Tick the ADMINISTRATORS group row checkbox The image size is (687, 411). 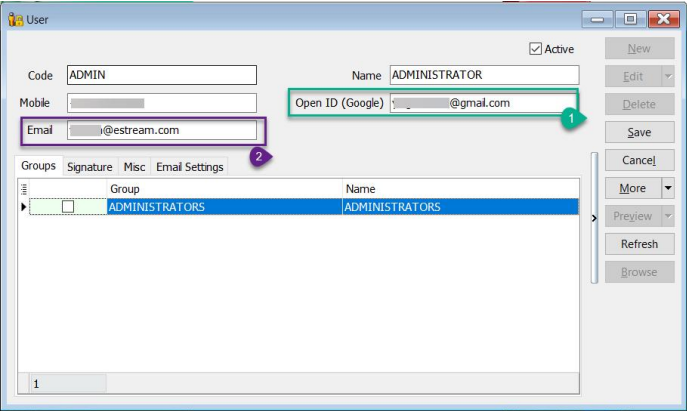[x=68, y=207]
